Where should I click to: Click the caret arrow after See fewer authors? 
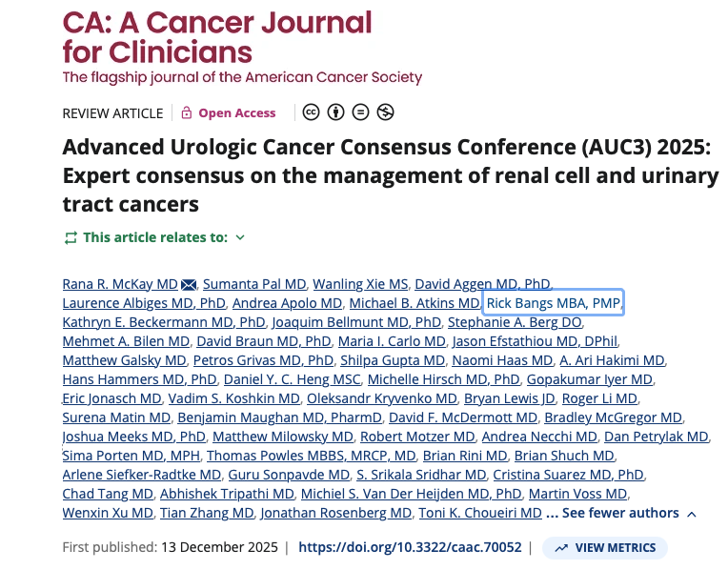coord(692,514)
